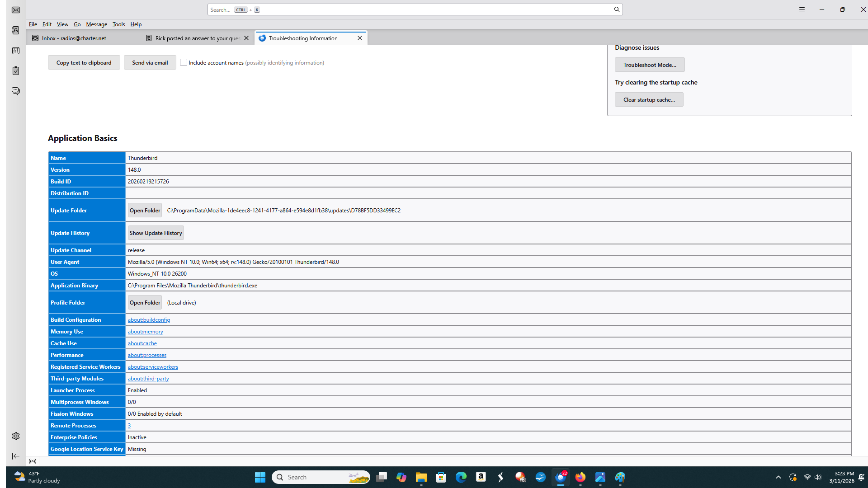Collapse the spaces toolbar arrow icon
Image resolution: width=868 pixels, height=488 pixels.
tap(16, 456)
